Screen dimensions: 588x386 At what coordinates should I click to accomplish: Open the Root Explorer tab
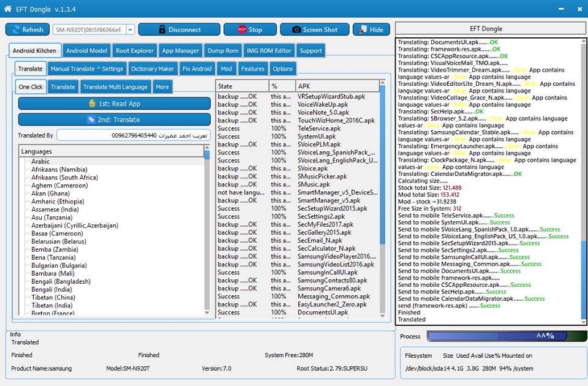pyautogui.click(x=135, y=51)
